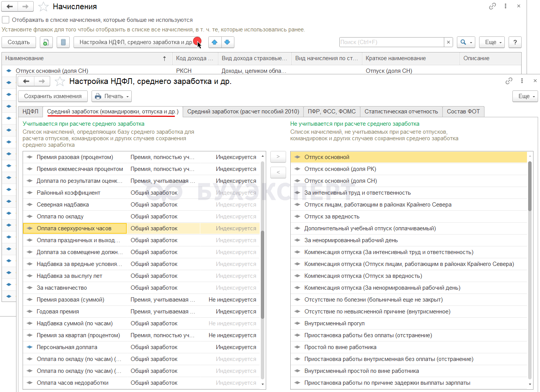
Task: Switch to the НДФЛ tab
Action: point(30,112)
